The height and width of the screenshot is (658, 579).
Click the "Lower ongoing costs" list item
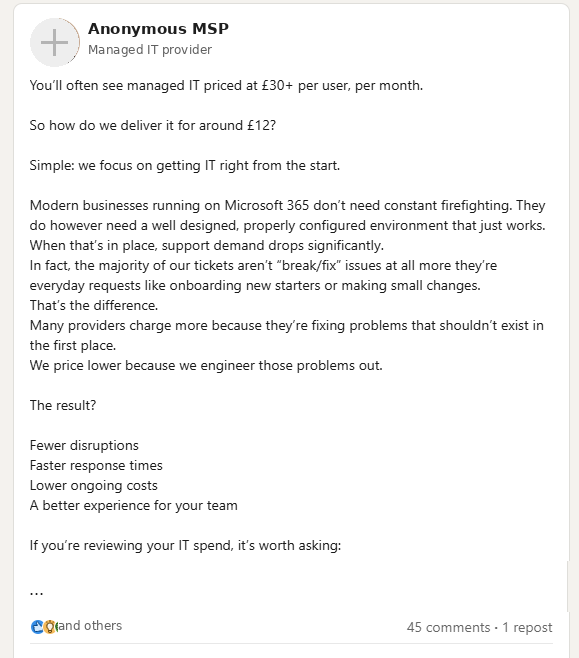click(x=94, y=486)
